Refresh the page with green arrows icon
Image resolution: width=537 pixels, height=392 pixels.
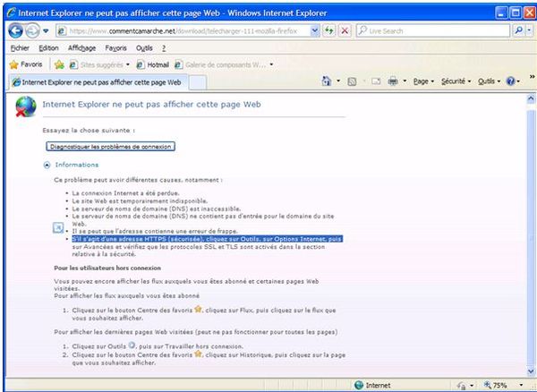(x=329, y=30)
